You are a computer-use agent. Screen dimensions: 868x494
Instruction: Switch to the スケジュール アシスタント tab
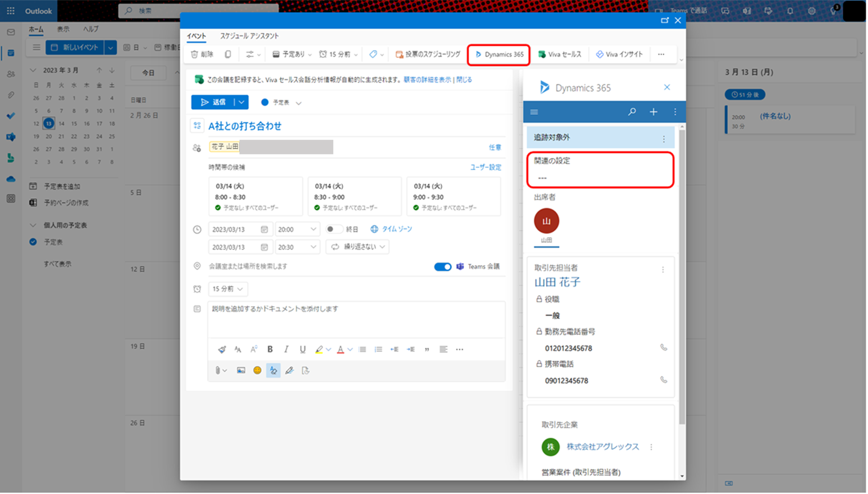pos(250,36)
